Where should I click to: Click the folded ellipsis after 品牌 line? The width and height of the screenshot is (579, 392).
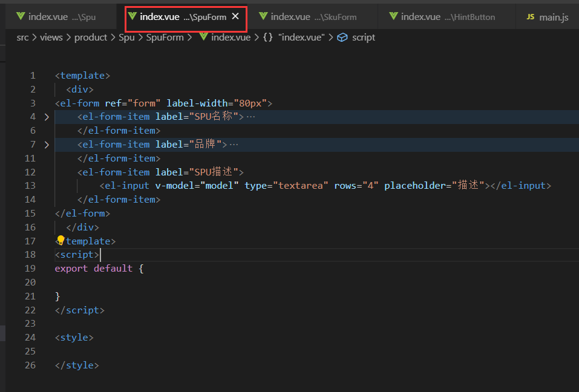(234, 145)
